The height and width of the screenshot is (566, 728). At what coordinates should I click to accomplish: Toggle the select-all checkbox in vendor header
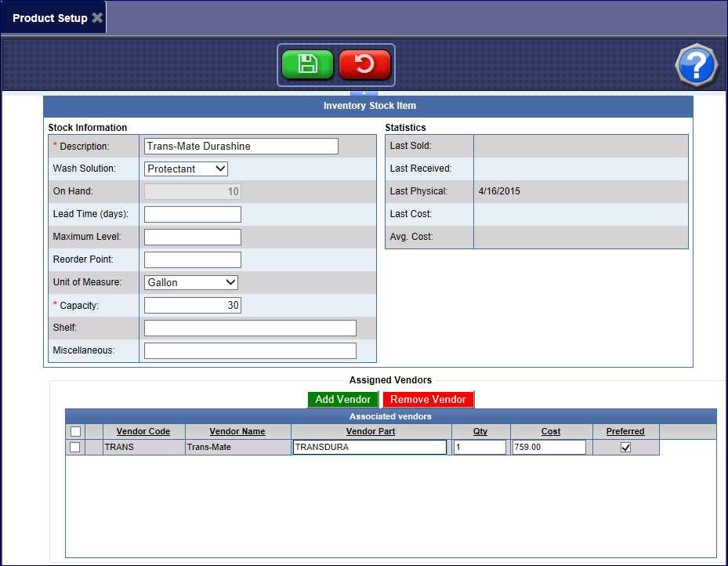(75, 431)
